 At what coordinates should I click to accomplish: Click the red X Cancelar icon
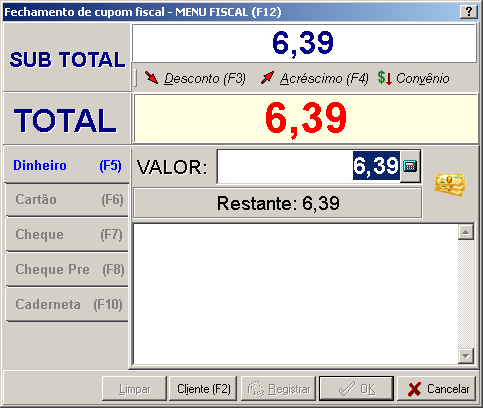414,389
